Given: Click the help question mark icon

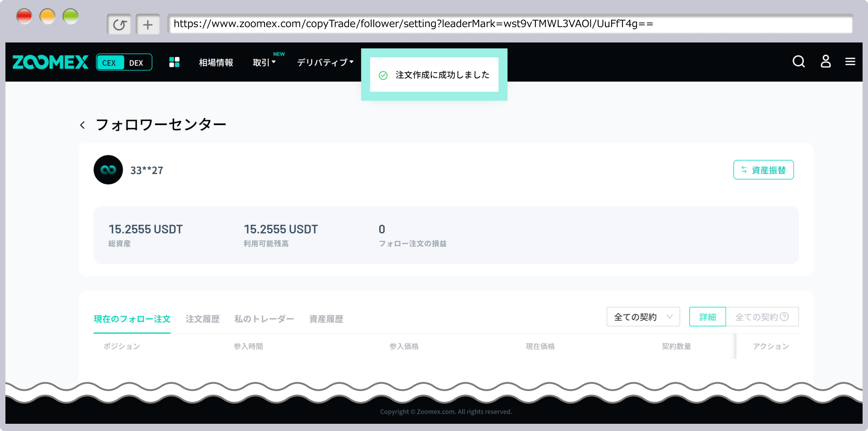Looking at the screenshot, I should pyautogui.click(x=784, y=317).
